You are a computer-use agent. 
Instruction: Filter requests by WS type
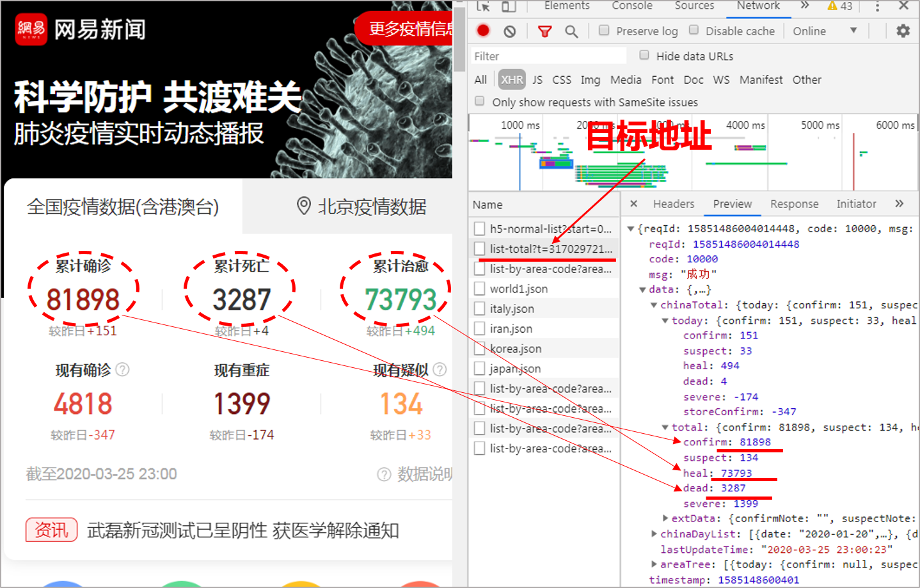pyautogui.click(x=721, y=79)
